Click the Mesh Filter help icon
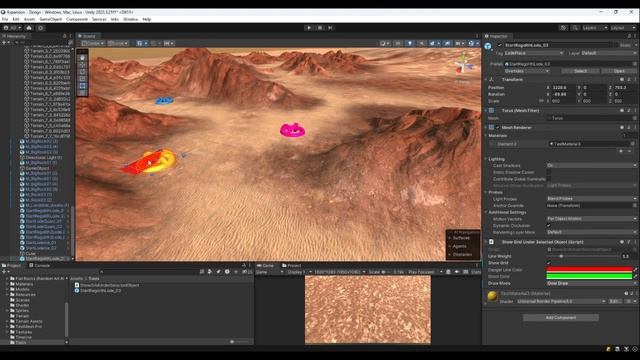The height and width of the screenshot is (360, 640). click(622, 111)
